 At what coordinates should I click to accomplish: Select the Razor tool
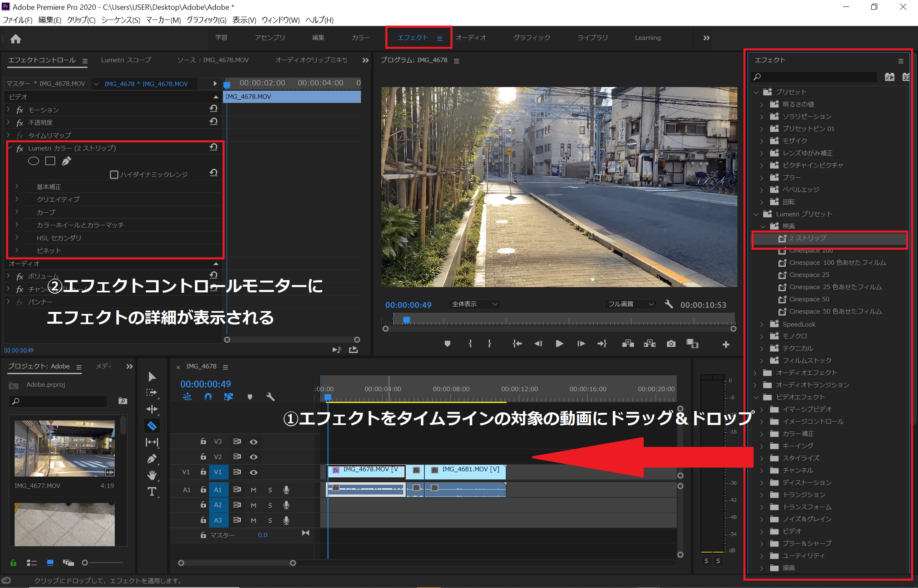[x=152, y=426]
